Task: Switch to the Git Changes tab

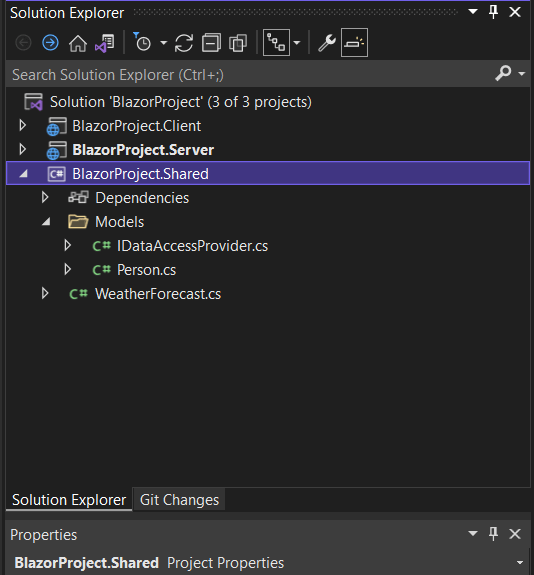Action: coord(179,499)
